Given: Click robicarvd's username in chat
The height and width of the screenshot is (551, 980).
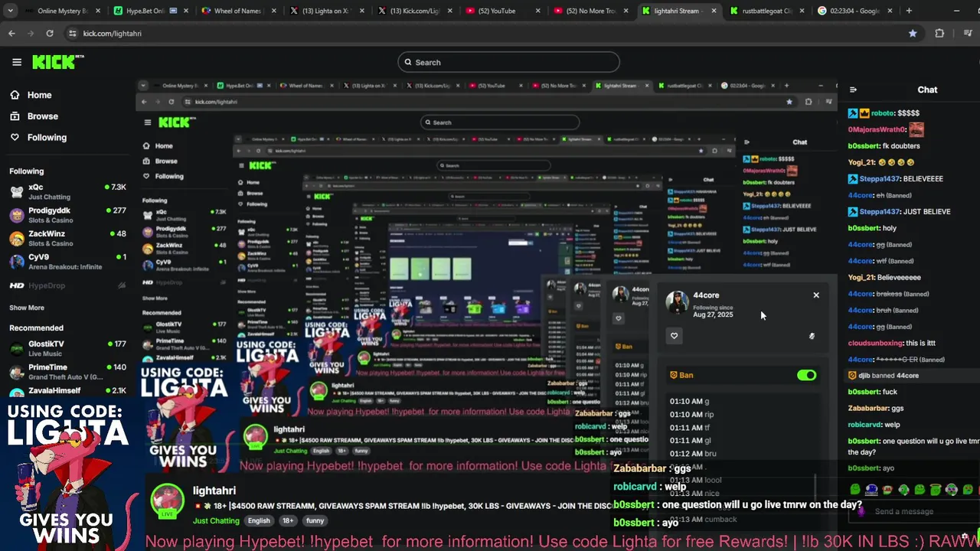Looking at the screenshot, I should pos(865,425).
